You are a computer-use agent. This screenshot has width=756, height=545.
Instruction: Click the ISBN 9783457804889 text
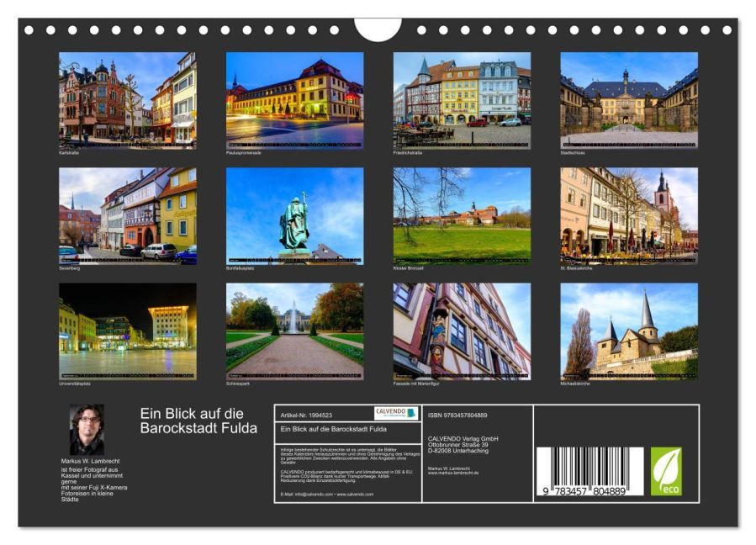(x=457, y=415)
